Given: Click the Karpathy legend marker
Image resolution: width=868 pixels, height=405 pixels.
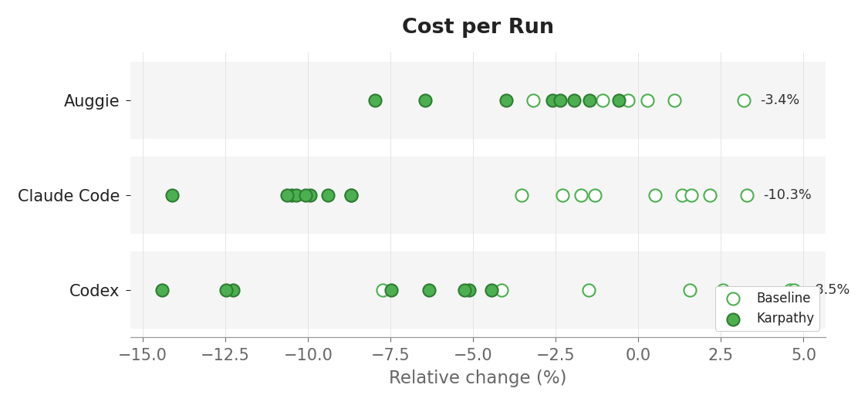Looking at the screenshot, I should click(x=733, y=319).
